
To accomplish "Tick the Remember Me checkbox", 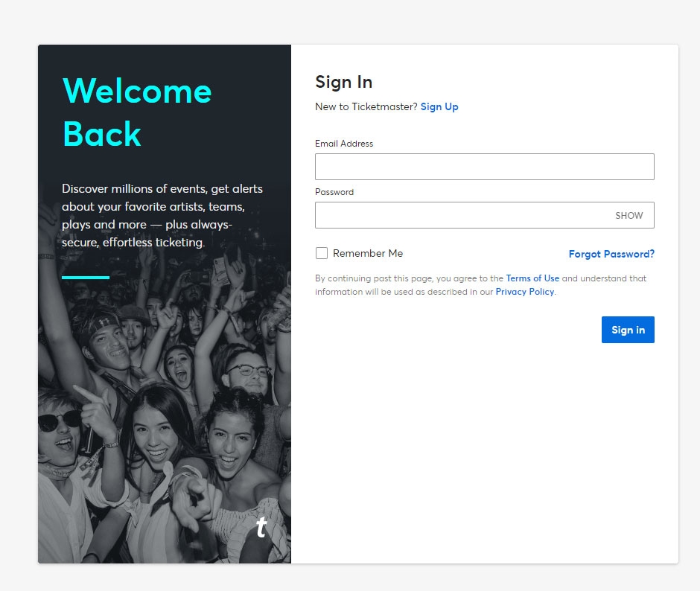I will point(322,253).
